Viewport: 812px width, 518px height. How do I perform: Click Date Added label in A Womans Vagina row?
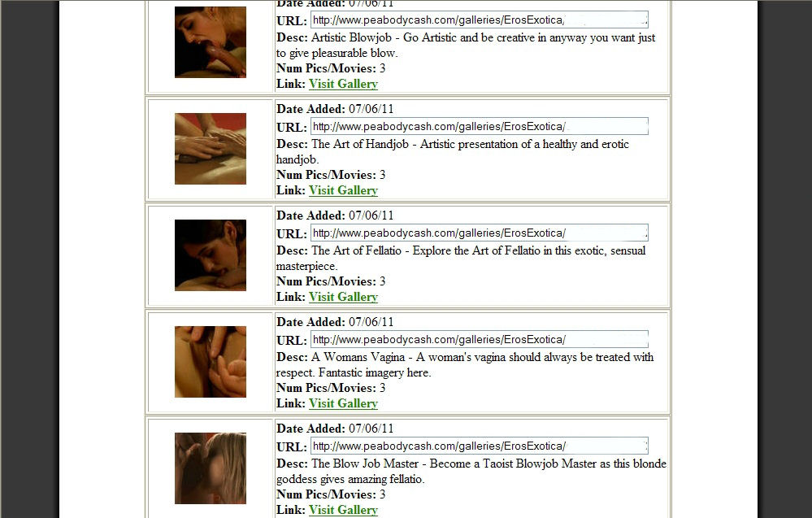(310, 322)
